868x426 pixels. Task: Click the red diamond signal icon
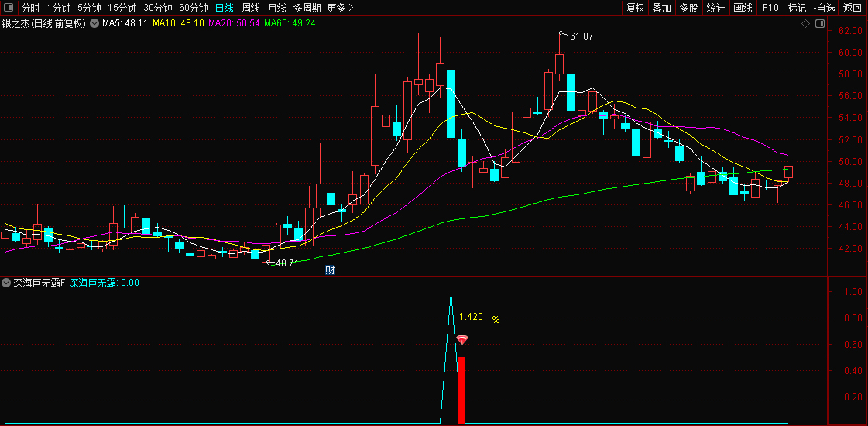pos(462,340)
